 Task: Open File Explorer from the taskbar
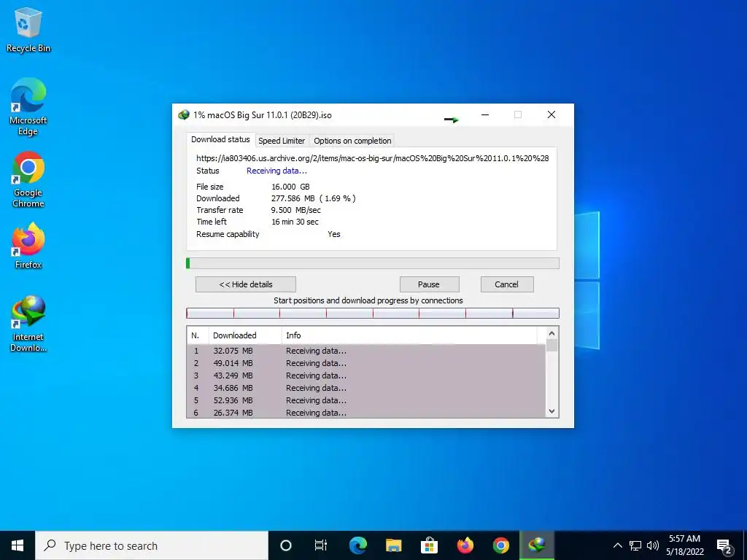[393, 545]
